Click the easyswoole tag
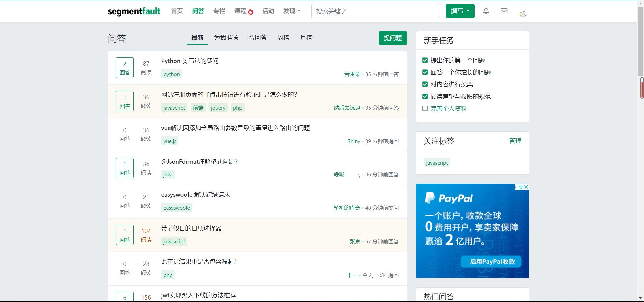644x302 pixels. 176,208
